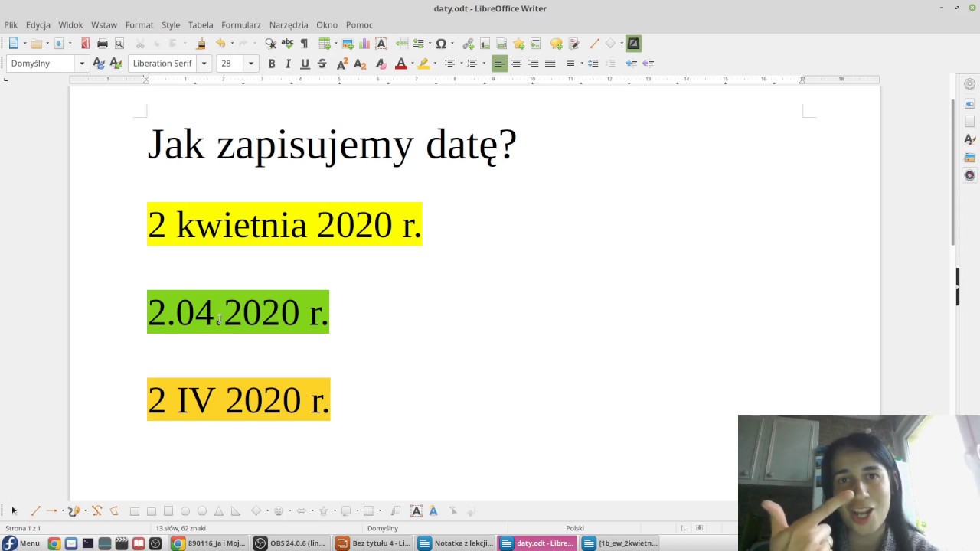The image size is (980, 551).
Task: Switch to Bez tytułu 4 taskbar window
Action: coord(374,543)
